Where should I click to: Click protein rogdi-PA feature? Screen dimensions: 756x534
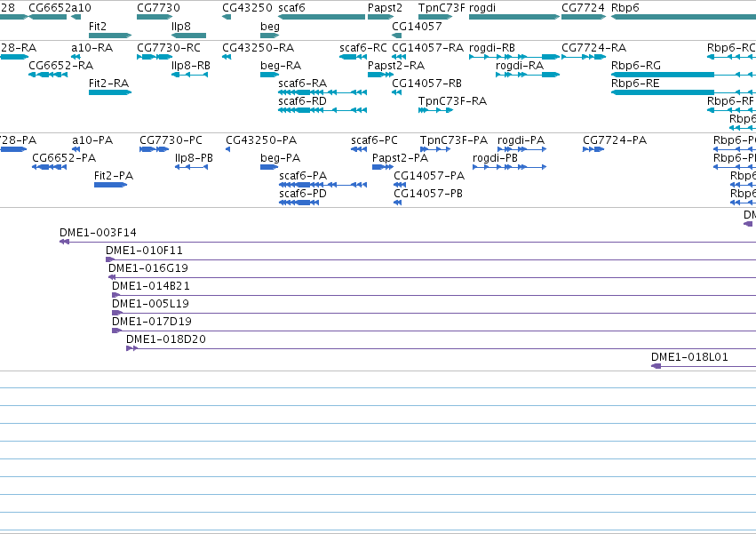point(521,149)
